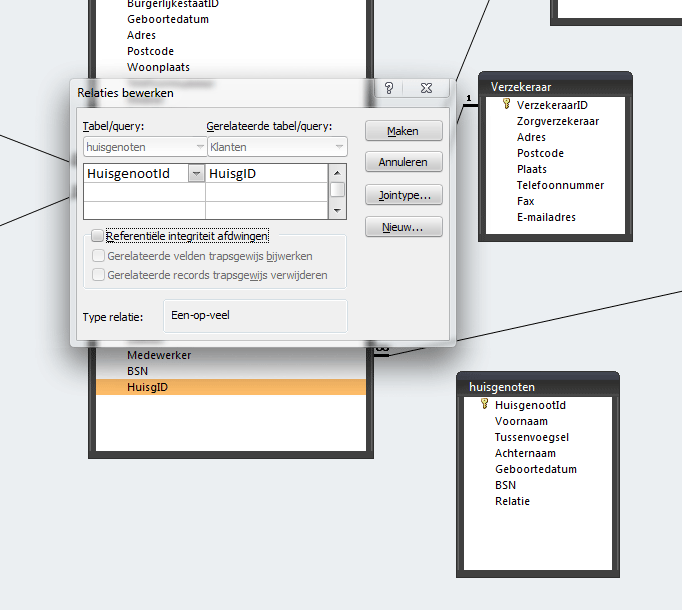The height and width of the screenshot is (610, 682).
Task: Click the Annuleren button
Action: (404, 162)
